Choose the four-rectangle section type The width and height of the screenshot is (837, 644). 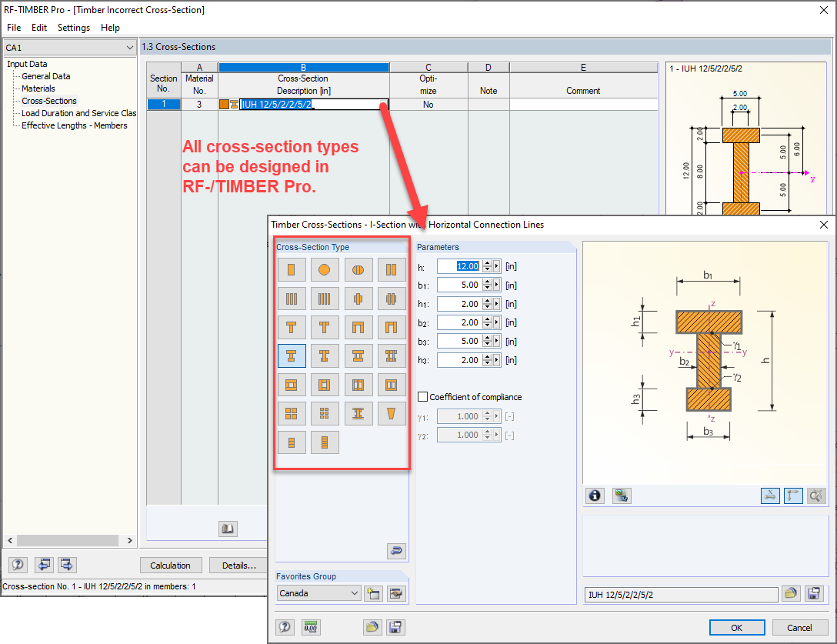[x=325, y=299]
